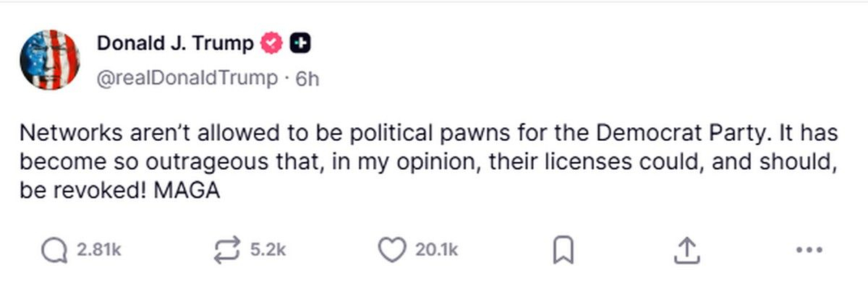Open Donald J. Trump profile name
Image resolution: width=868 pixels, height=294 pixels.
(x=176, y=43)
